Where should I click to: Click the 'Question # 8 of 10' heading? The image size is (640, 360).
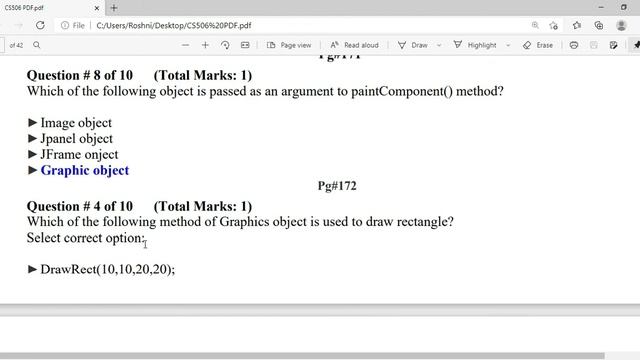(x=80, y=75)
